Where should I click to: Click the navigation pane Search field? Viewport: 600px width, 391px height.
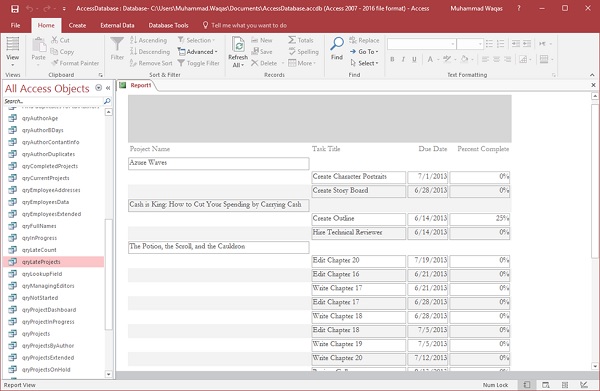click(x=53, y=101)
